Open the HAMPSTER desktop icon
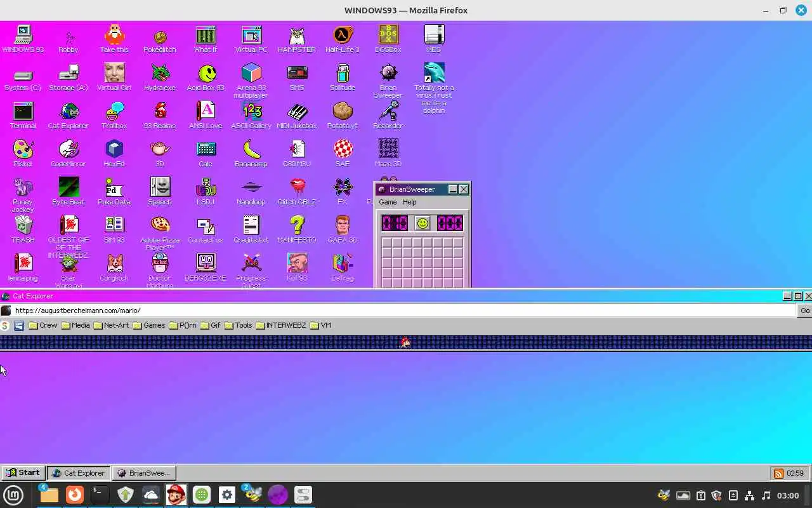 pos(297,39)
